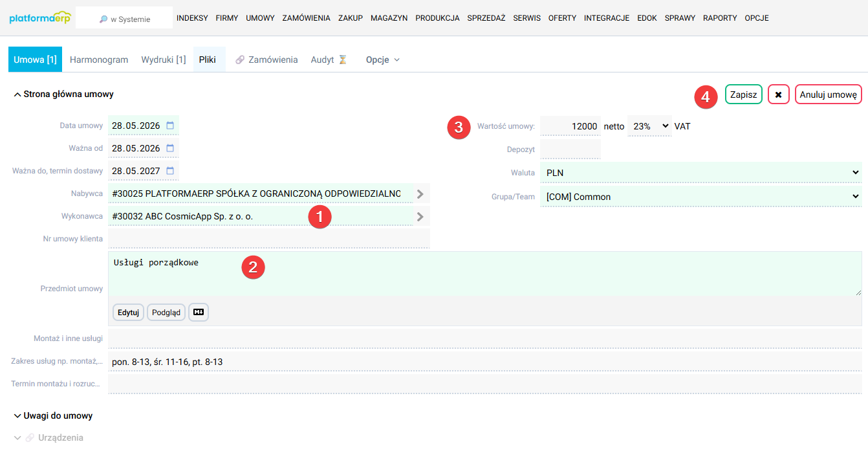
Task: Open the INDEKSY menu
Action: click(192, 18)
